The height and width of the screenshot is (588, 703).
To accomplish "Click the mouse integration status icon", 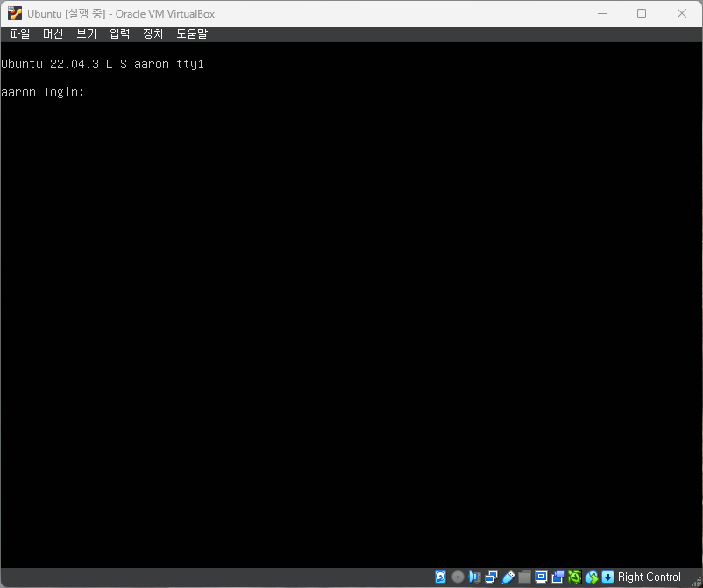I will coord(592,577).
